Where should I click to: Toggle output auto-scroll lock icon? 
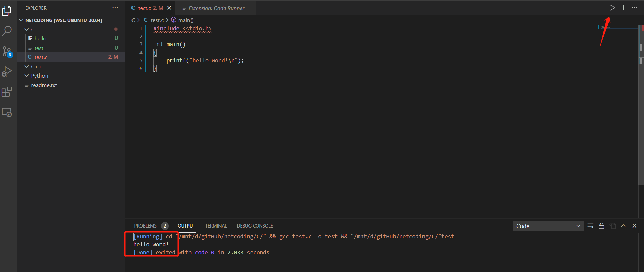point(601,226)
